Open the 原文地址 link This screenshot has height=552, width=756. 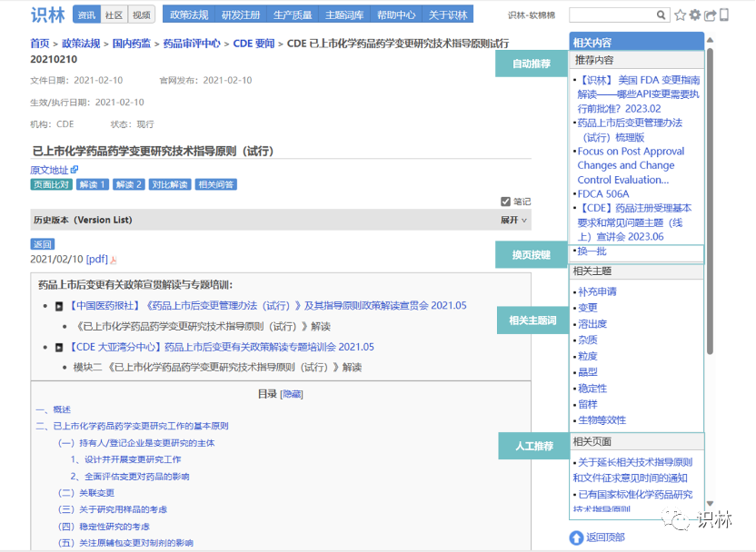(49, 170)
